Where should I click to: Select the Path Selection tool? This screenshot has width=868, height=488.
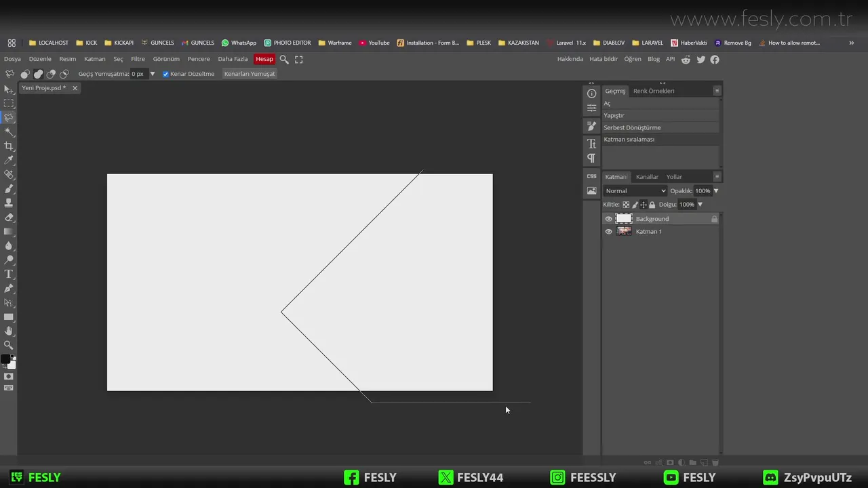(x=9, y=303)
